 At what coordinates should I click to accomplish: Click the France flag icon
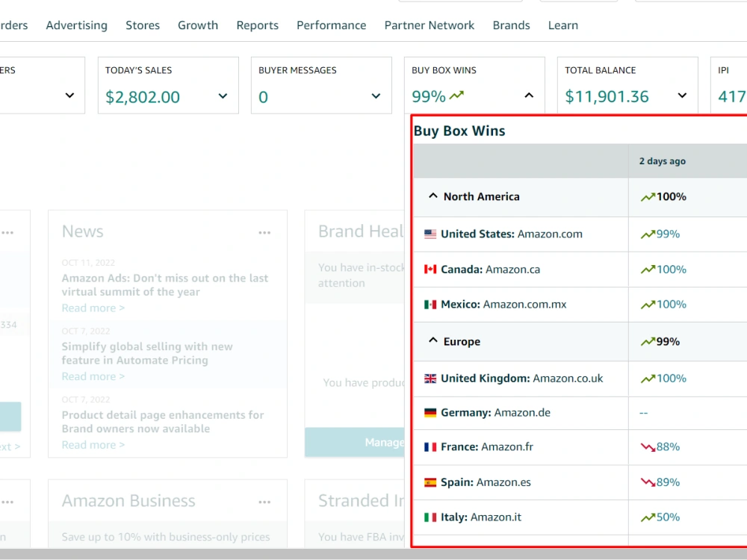tap(430, 447)
